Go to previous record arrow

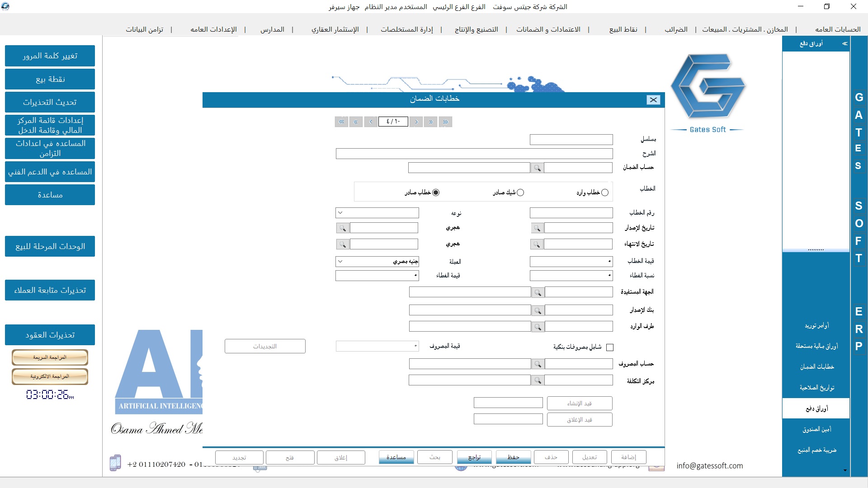pos(371,122)
